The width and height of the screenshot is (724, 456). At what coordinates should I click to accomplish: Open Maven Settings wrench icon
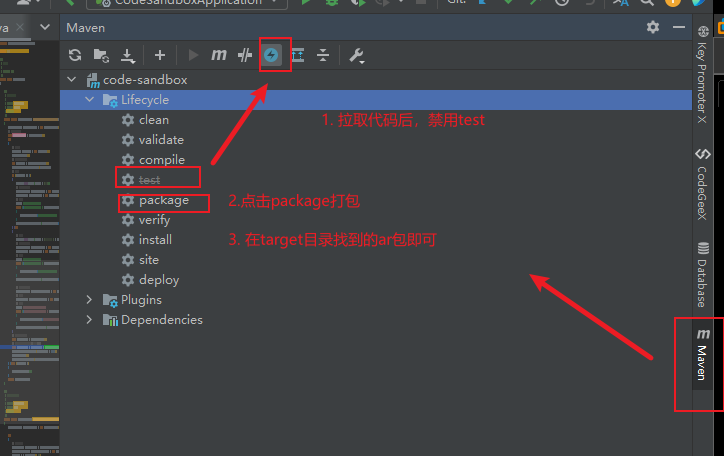point(356,56)
